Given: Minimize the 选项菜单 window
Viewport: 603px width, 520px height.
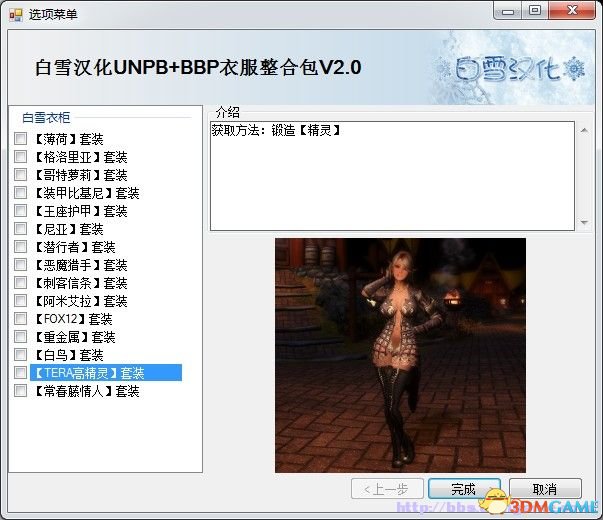Looking at the screenshot, I should (508, 11).
